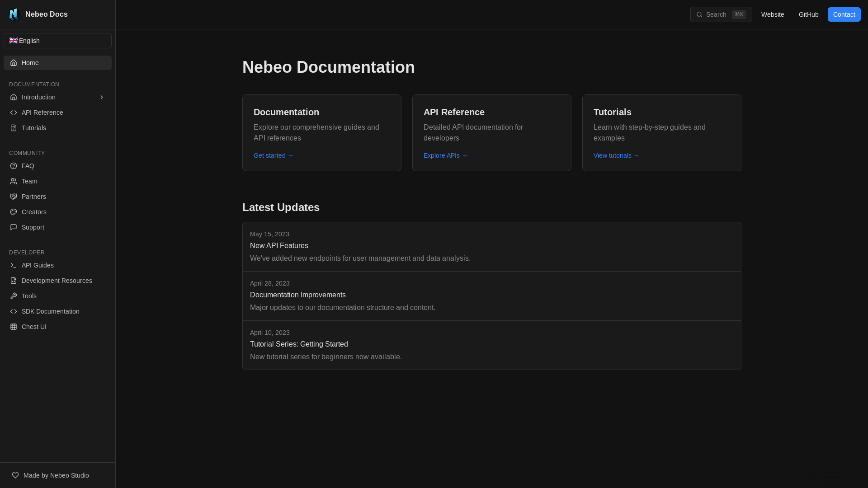Click the API Reference card heading
The height and width of the screenshot is (488, 868).
coord(454,112)
